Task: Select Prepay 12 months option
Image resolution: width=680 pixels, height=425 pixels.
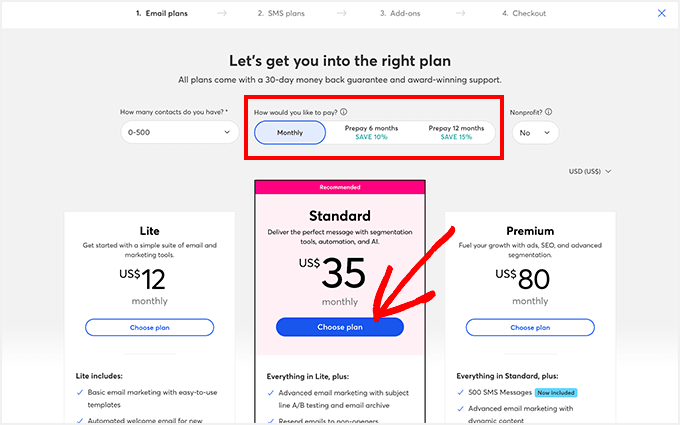Action: pos(456,133)
